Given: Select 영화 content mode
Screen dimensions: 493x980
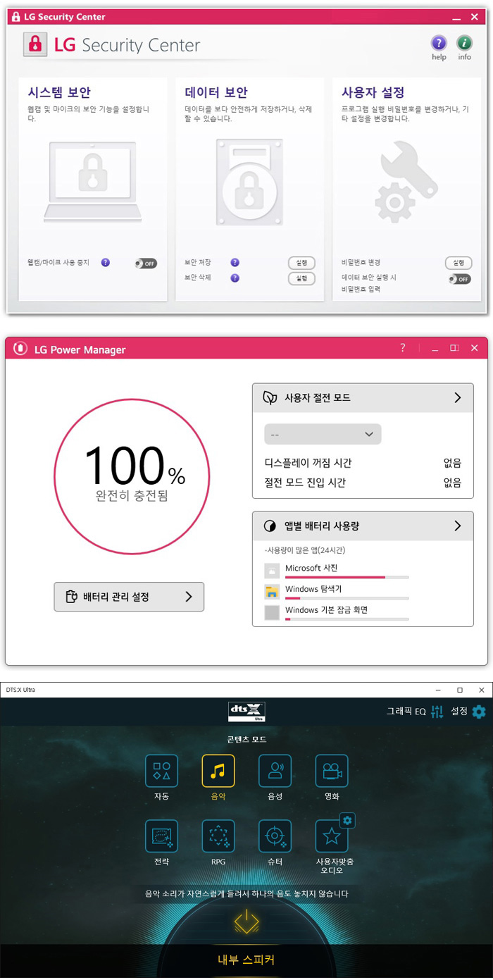Looking at the screenshot, I should coord(332,771).
